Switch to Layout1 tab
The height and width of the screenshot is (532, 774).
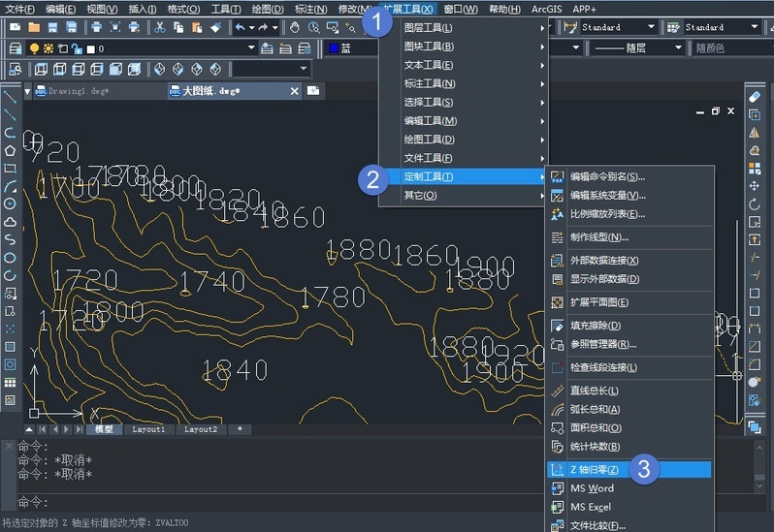[148, 429]
